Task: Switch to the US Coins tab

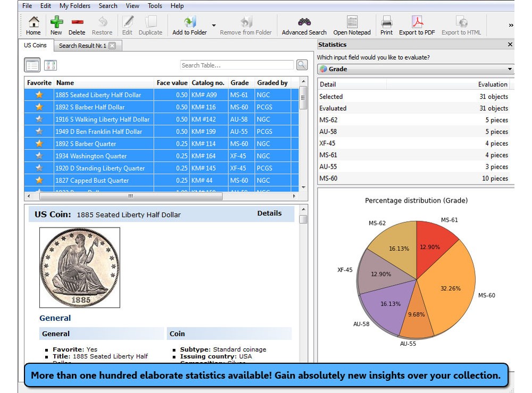Action: tap(35, 45)
